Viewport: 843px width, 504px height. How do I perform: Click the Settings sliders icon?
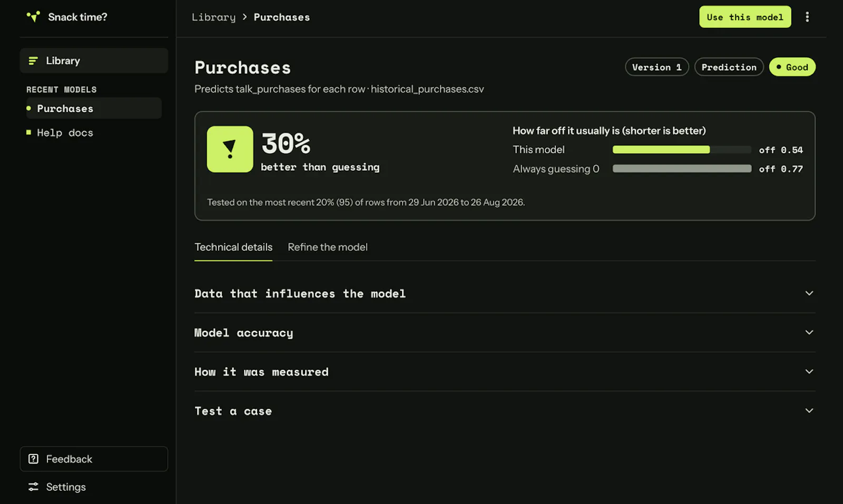point(33,487)
